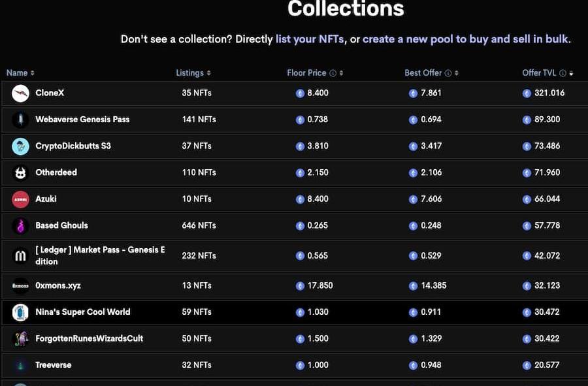
Task: Click the Best Offer info icon
Action: (x=448, y=73)
